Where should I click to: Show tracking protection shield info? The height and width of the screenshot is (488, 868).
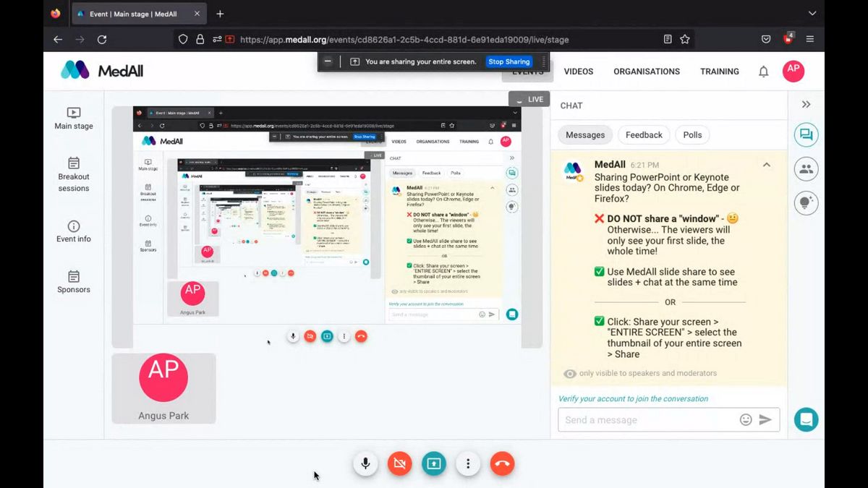pos(183,40)
